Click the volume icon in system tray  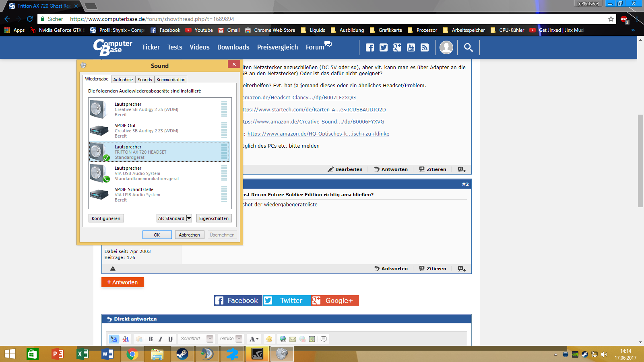(x=604, y=354)
